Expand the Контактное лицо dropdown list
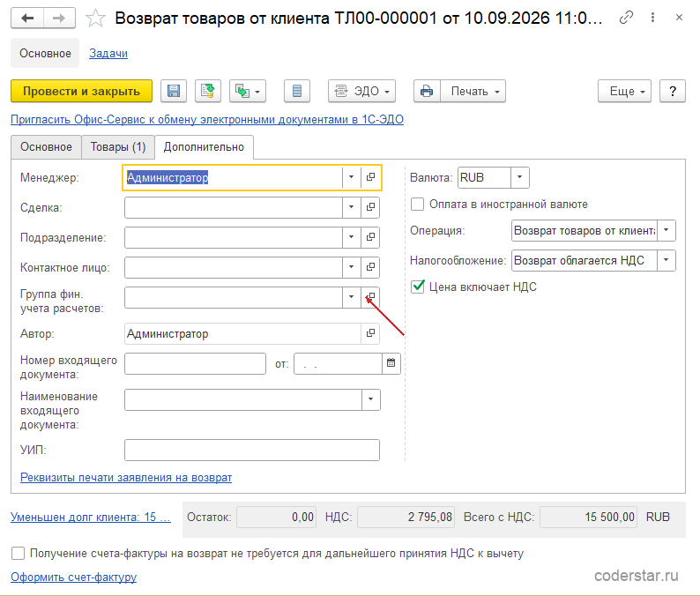The height and width of the screenshot is (596, 700). tap(352, 267)
